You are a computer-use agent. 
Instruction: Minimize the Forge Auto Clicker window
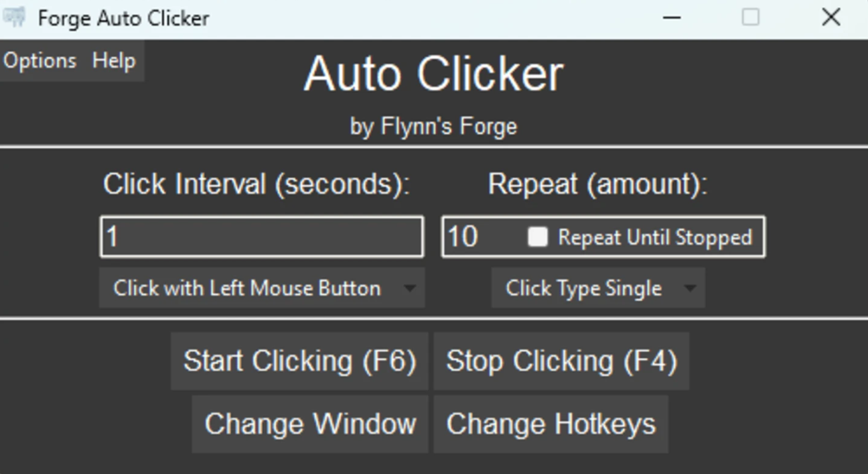(x=672, y=17)
